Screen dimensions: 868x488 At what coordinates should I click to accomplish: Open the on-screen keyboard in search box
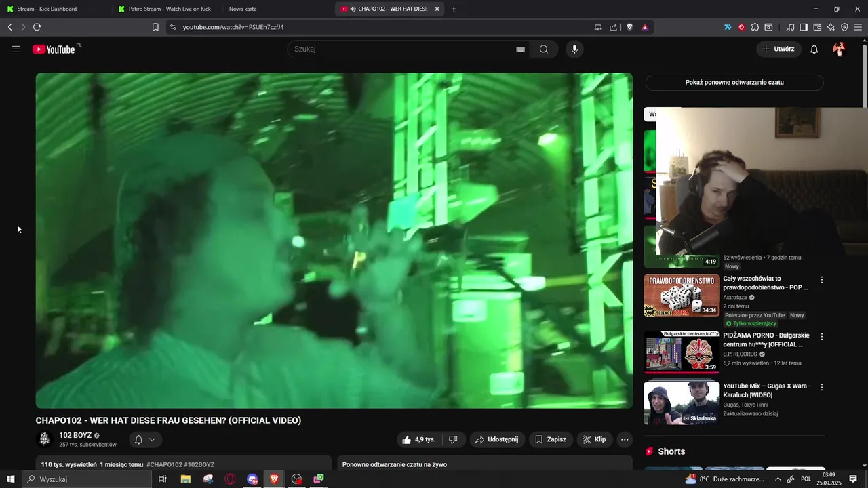tap(520, 49)
